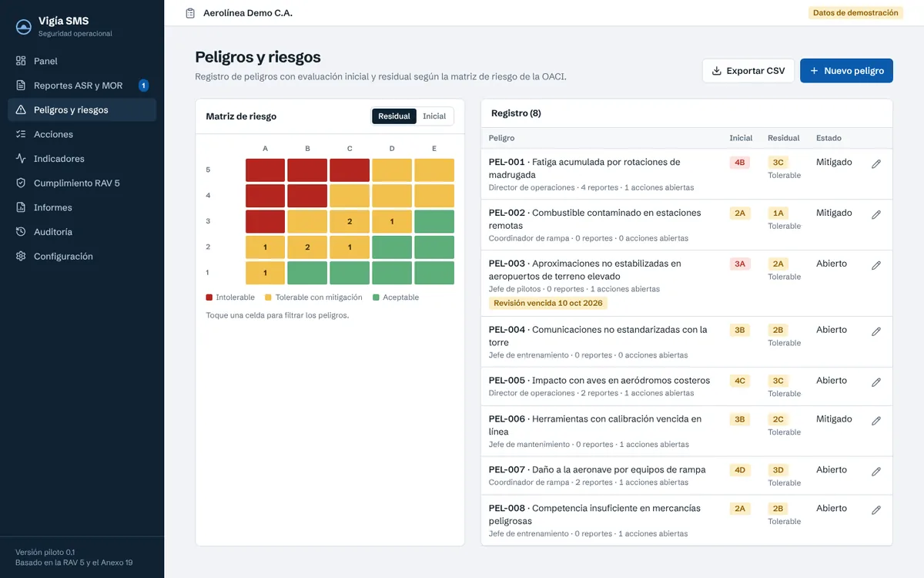Click the notification badge on Reportes ASR y MOR
924x578 pixels.
[143, 86]
